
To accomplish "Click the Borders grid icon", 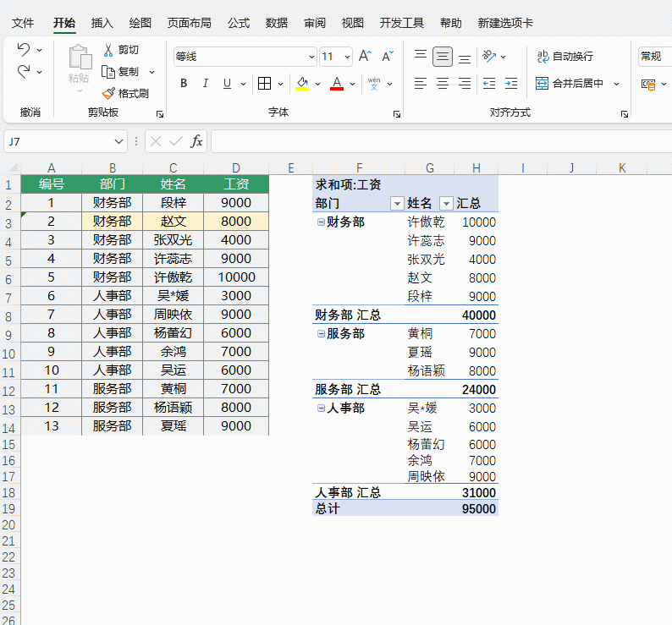I will tap(264, 84).
